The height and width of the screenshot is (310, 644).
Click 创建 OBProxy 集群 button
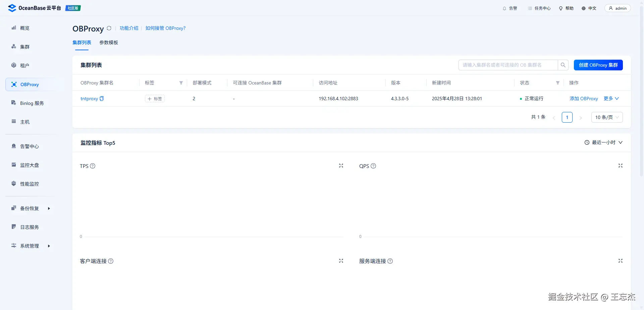pos(598,65)
